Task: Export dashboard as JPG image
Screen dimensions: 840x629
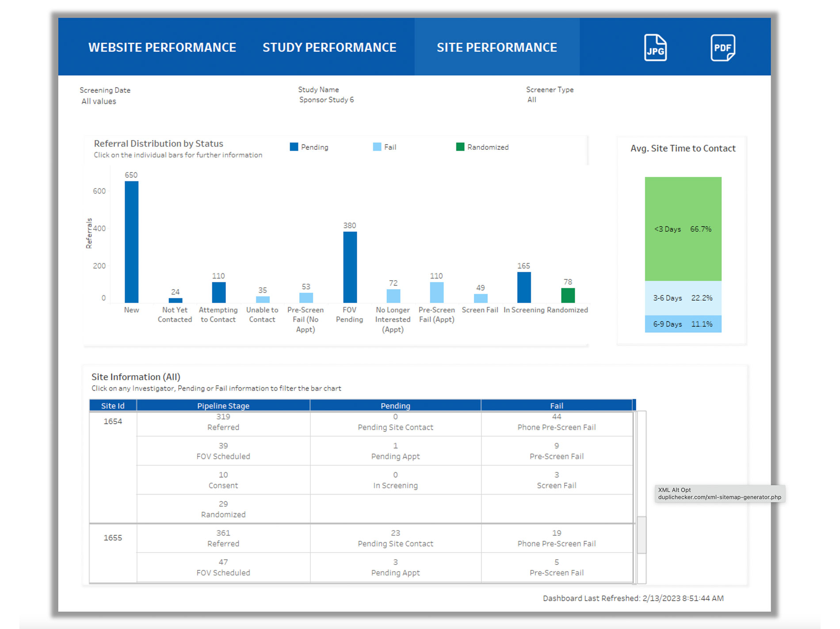Action: tap(655, 47)
